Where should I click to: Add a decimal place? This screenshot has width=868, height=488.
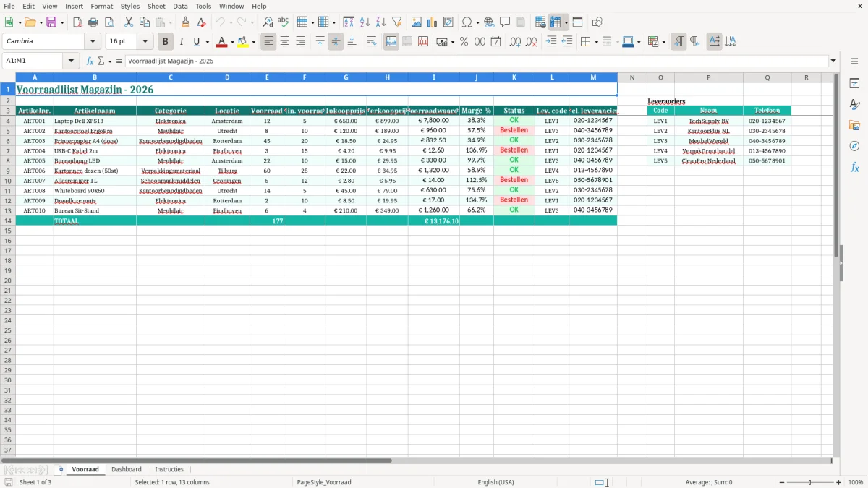[515, 42]
